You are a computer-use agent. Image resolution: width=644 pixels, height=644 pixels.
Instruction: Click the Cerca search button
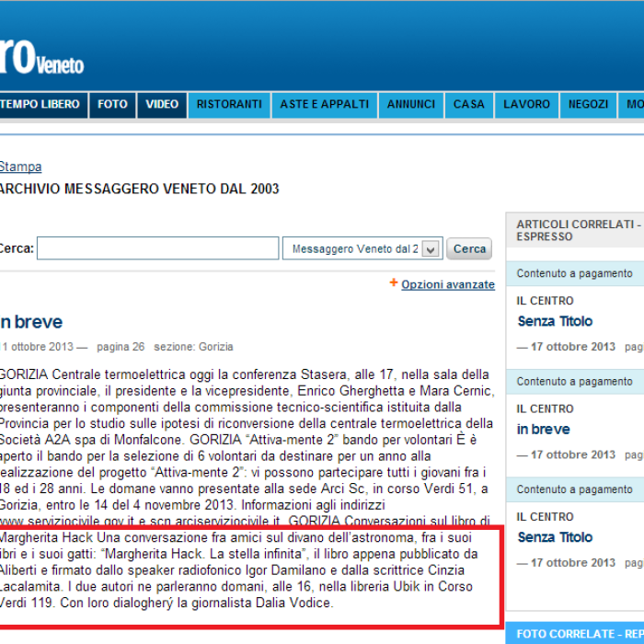pos(469,248)
